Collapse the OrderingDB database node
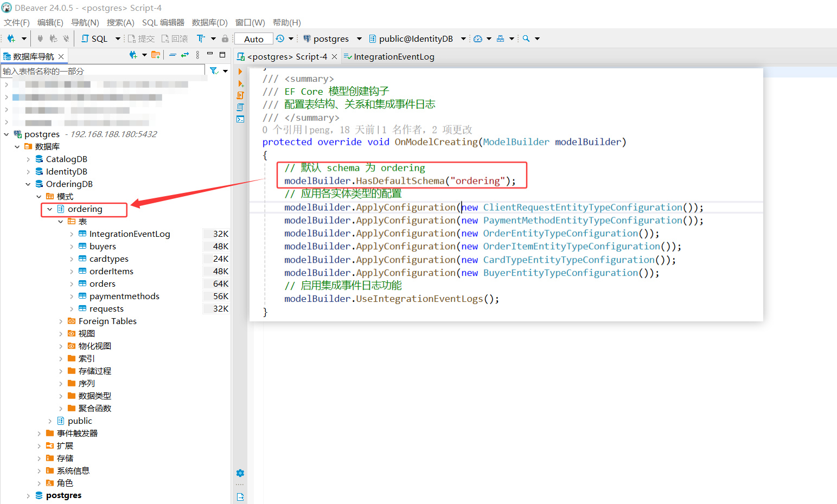Screen dimensions: 837x504 (28, 184)
